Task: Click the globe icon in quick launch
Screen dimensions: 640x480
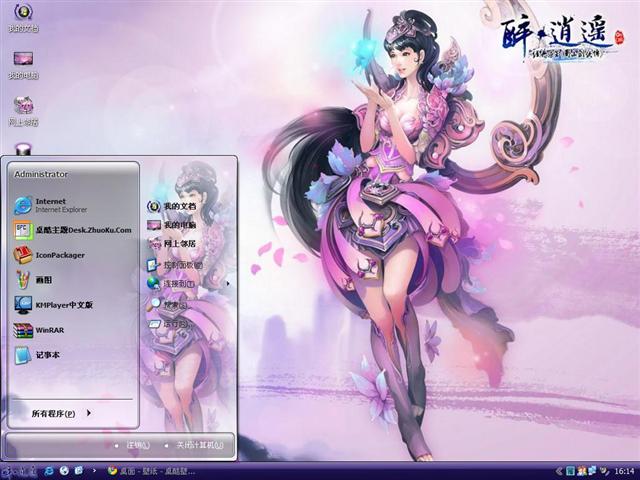Action: [64, 471]
